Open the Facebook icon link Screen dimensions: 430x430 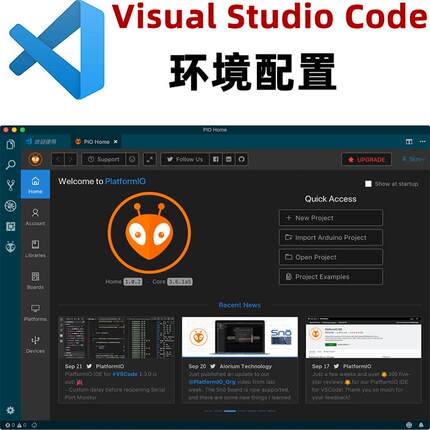(216, 159)
